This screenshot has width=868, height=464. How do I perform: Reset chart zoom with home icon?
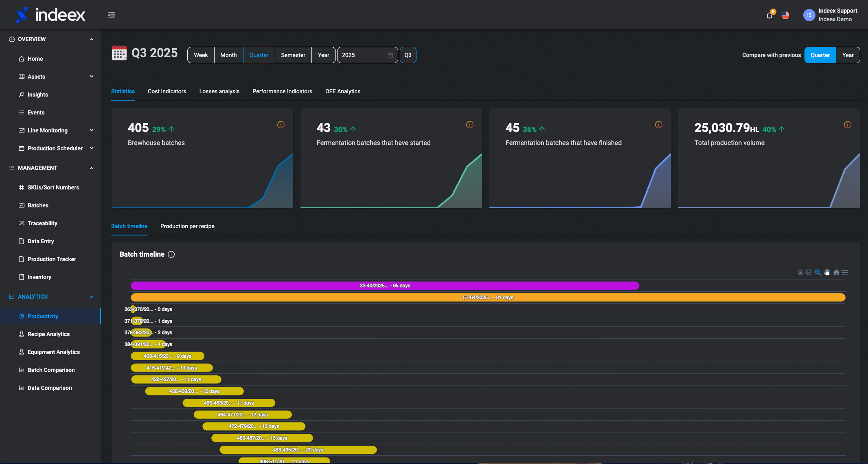[x=836, y=273]
